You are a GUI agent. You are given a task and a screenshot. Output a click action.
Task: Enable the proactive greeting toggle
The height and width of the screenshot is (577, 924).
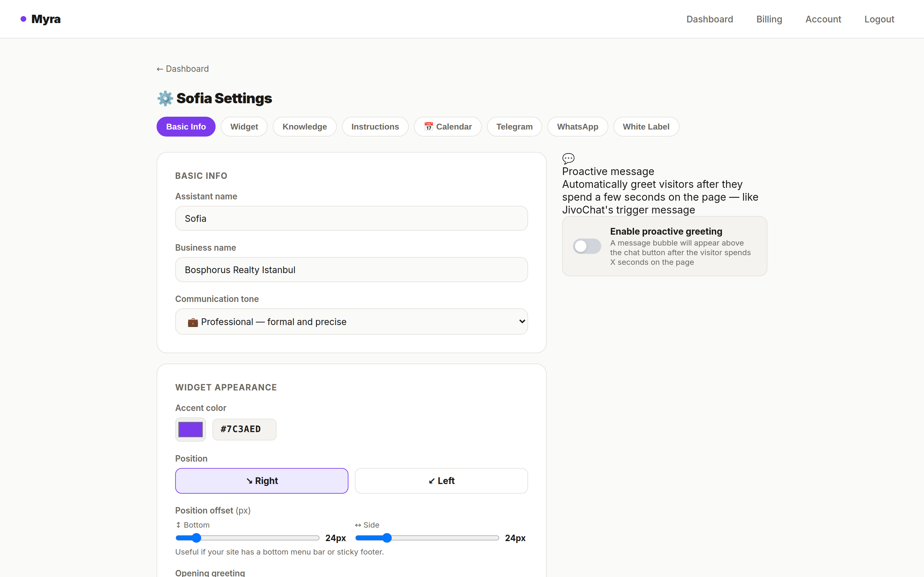587,246
